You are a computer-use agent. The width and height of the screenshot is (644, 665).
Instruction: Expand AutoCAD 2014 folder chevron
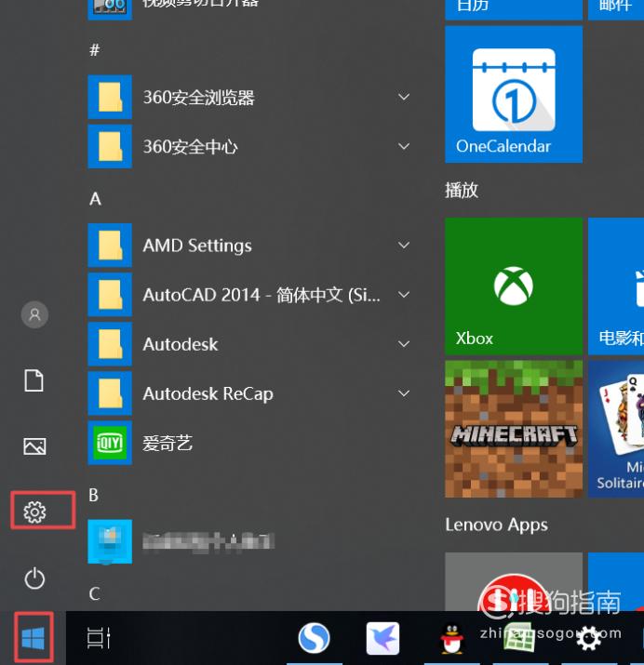(x=404, y=295)
